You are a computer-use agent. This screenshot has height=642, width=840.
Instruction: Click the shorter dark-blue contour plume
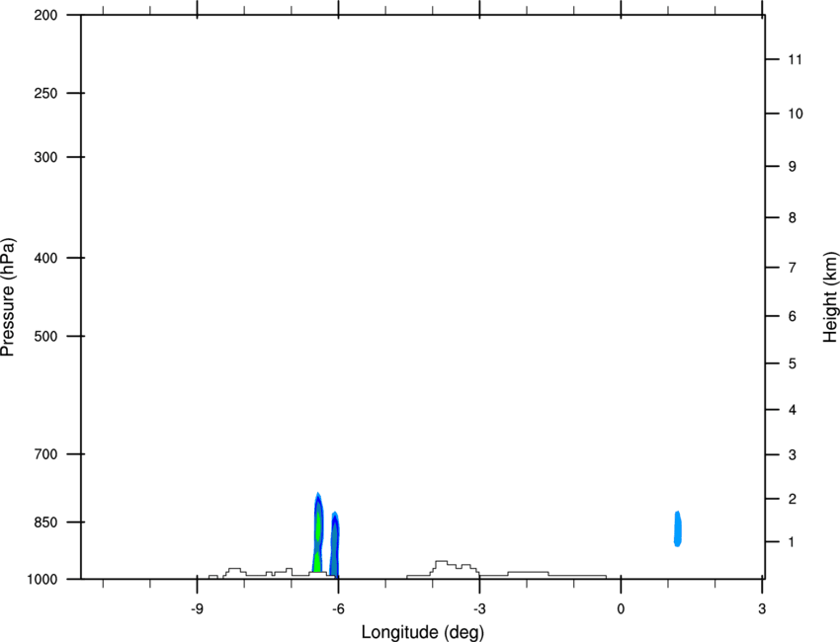click(x=334, y=544)
